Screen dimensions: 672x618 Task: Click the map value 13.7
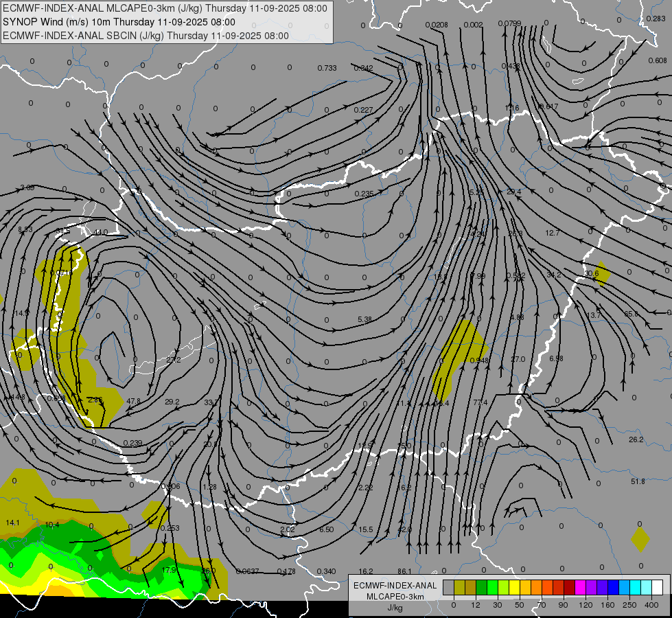tap(593, 315)
